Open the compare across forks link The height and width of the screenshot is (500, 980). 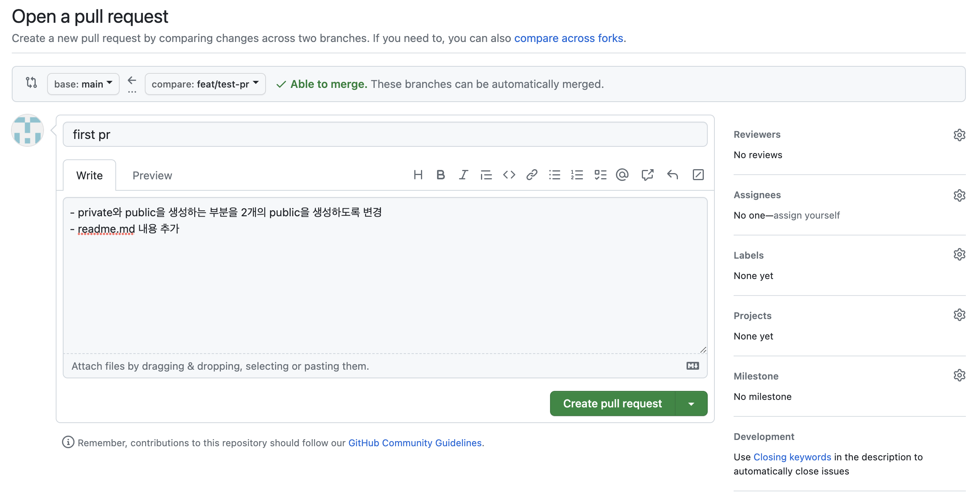(568, 38)
